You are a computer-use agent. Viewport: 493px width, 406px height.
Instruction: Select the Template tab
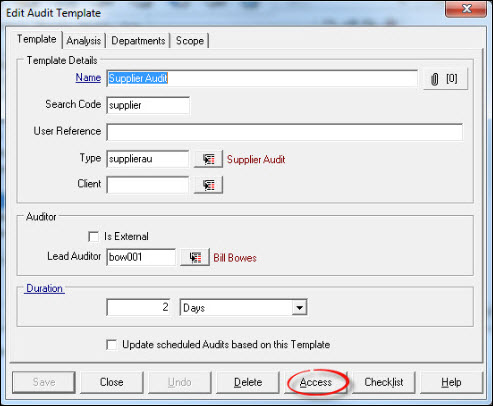point(37,39)
